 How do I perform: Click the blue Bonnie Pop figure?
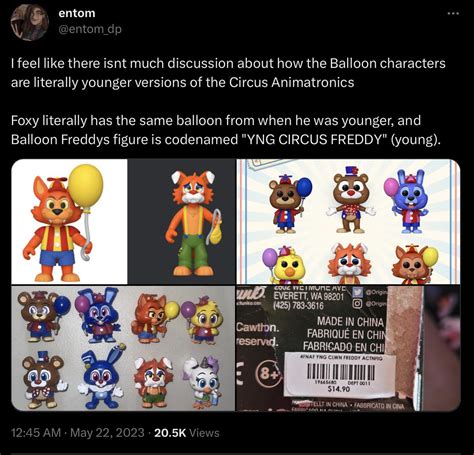(x=407, y=201)
